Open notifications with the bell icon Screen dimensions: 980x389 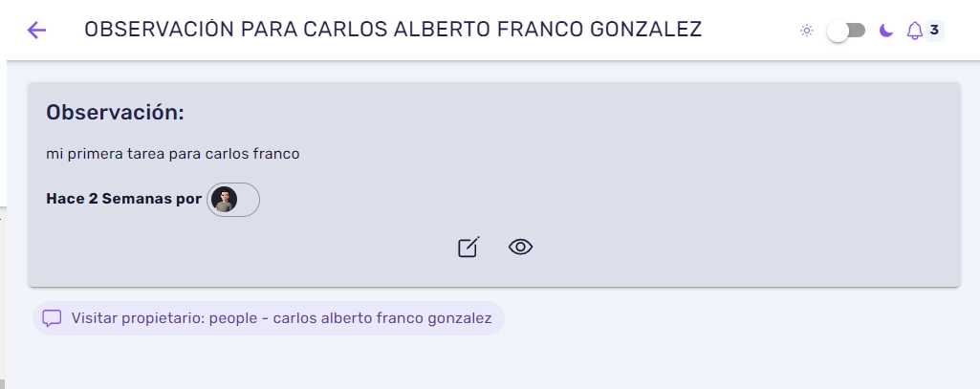[x=914, y=31]
